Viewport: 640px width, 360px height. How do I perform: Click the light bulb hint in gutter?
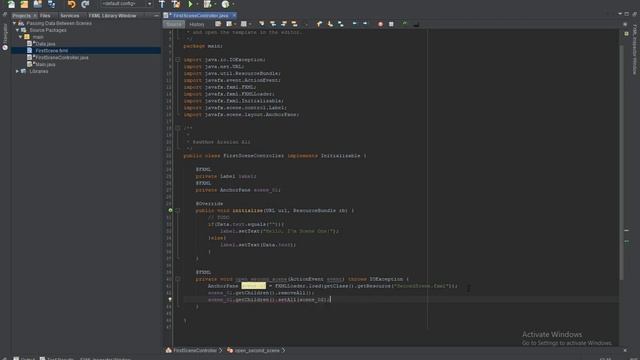coord(170,300)
